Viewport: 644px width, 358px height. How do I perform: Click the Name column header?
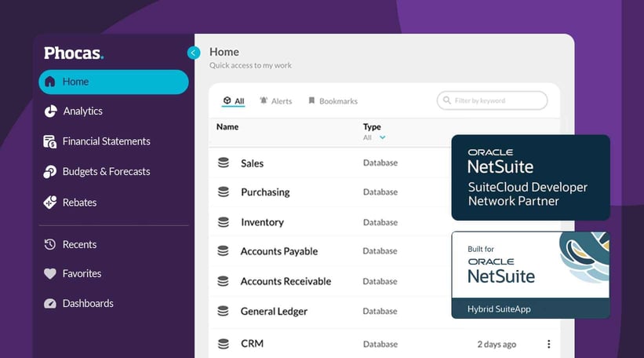point(227,126)
